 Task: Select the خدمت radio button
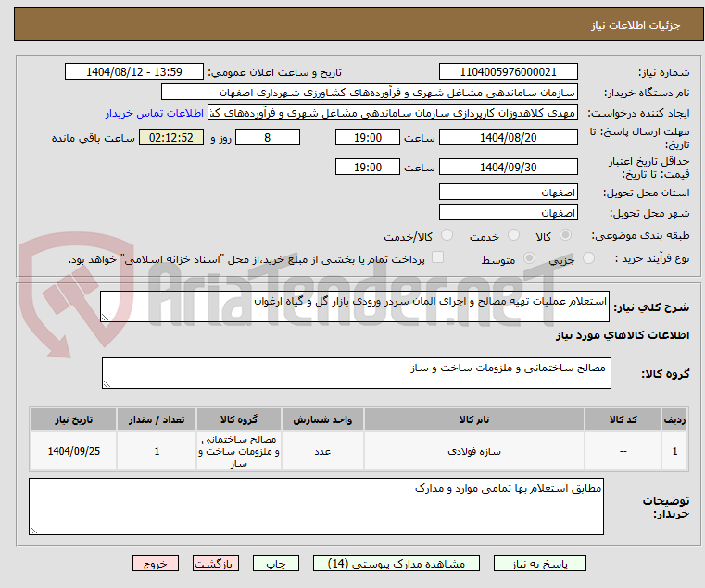coord(513,235)
